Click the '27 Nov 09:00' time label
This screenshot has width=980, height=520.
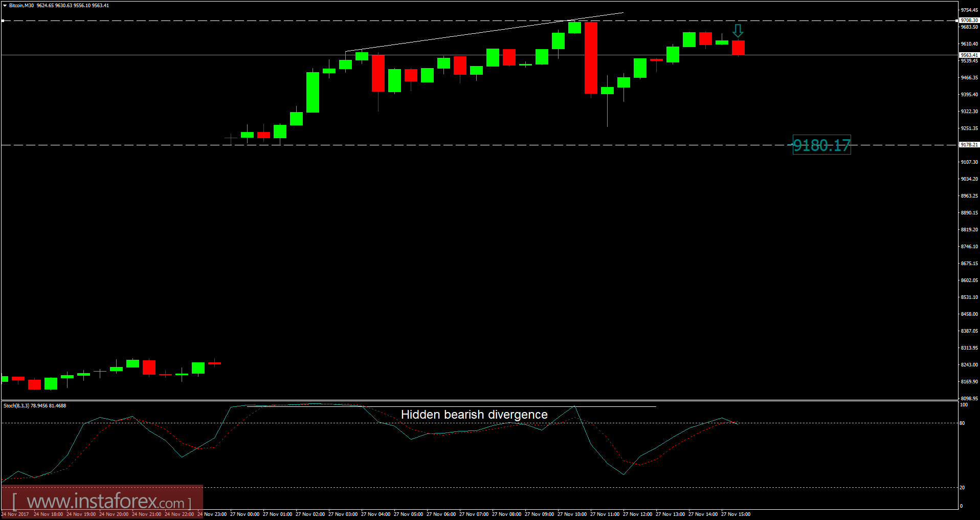click(x=539, y=514)
